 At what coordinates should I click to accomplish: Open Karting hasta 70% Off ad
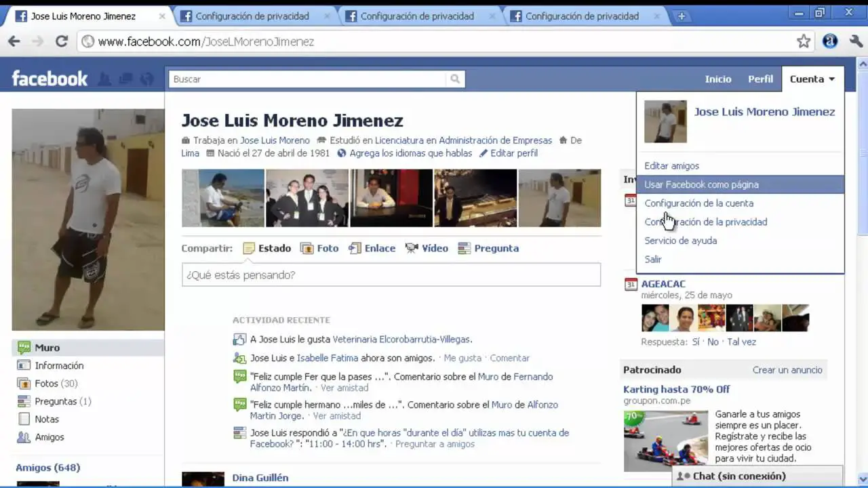pyautogui.click(x=676, y=389)
